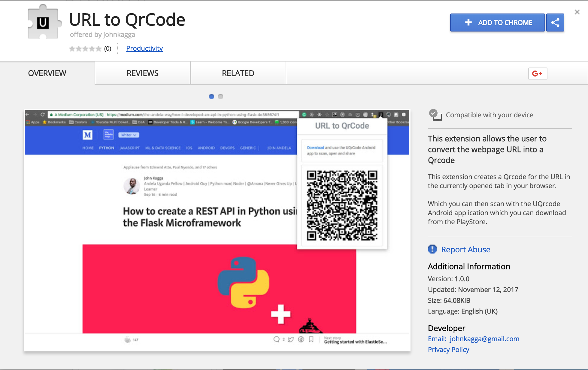The image size is (588, 370).
Task: Click the ADD TO CHROME button
Action: pos(497,23)
